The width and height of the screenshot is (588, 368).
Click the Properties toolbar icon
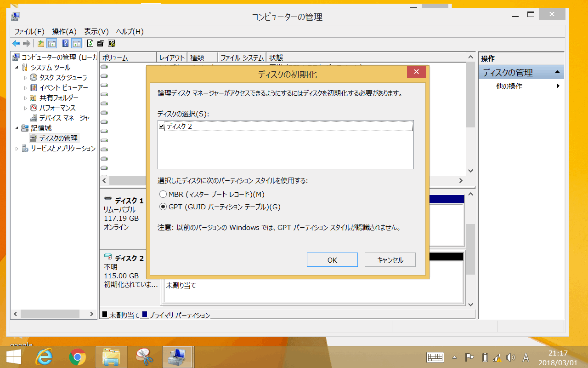point(101,44)
